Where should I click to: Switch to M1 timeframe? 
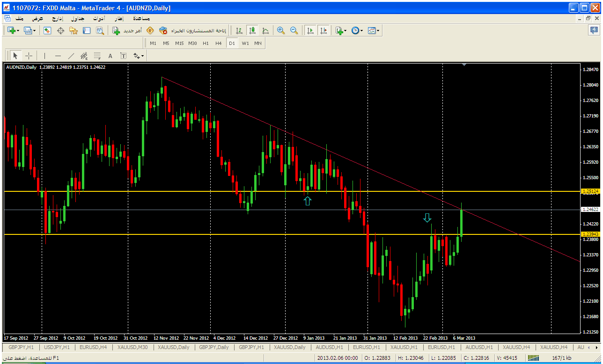153,43
